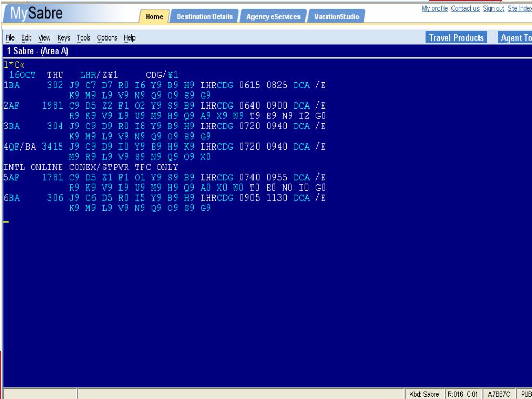The image size is (532, 399).
Task: Click the '16OCT' date in the header line
Action: tap(22, 75)
